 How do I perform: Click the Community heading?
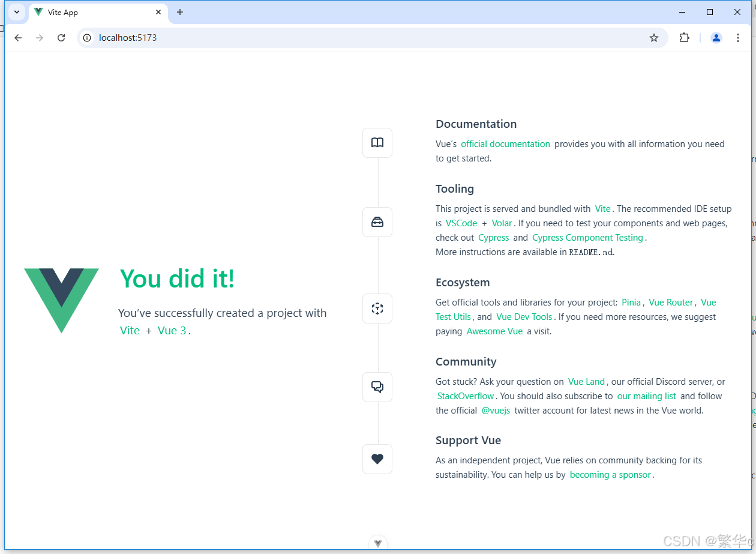[x=466, y=362]
